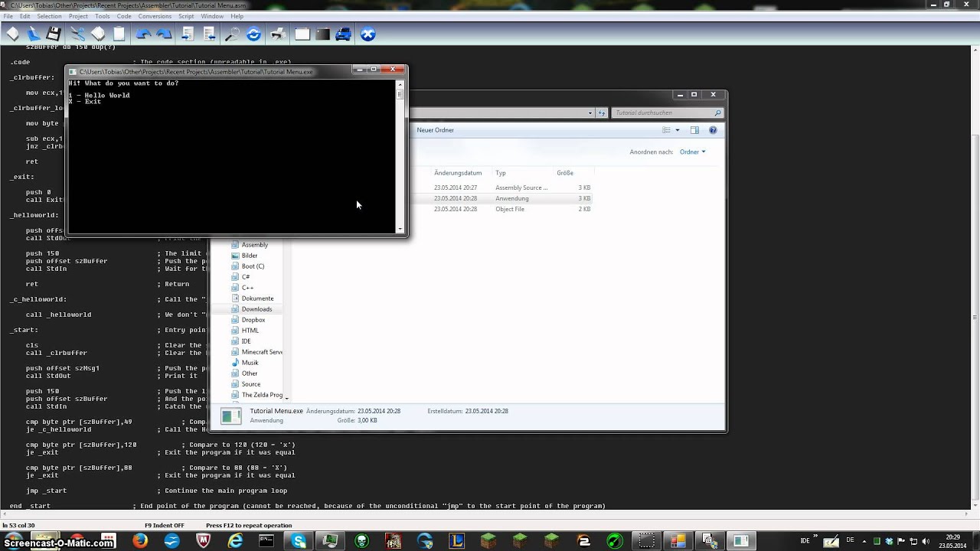Open the Help menu
This screenshot has width=980, height=551.
click(237, 16)
